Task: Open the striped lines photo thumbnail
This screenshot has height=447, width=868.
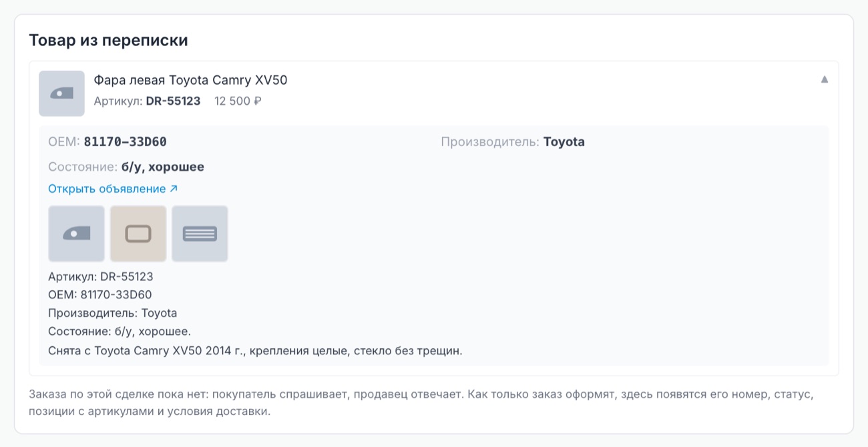Action: pos(200,234)
